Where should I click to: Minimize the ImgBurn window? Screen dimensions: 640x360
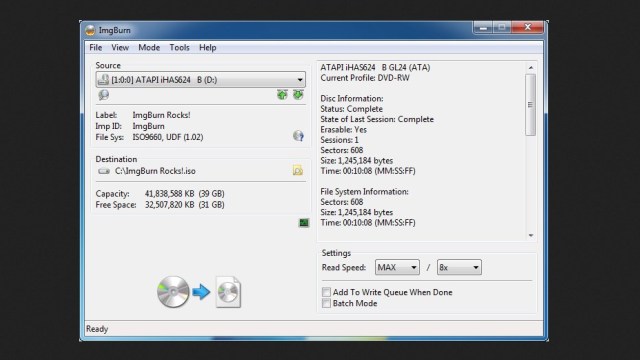(483, 27)
